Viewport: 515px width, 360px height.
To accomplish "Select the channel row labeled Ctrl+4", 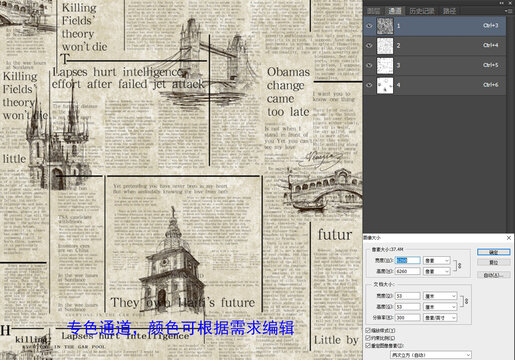I will [x=435, y=46].
